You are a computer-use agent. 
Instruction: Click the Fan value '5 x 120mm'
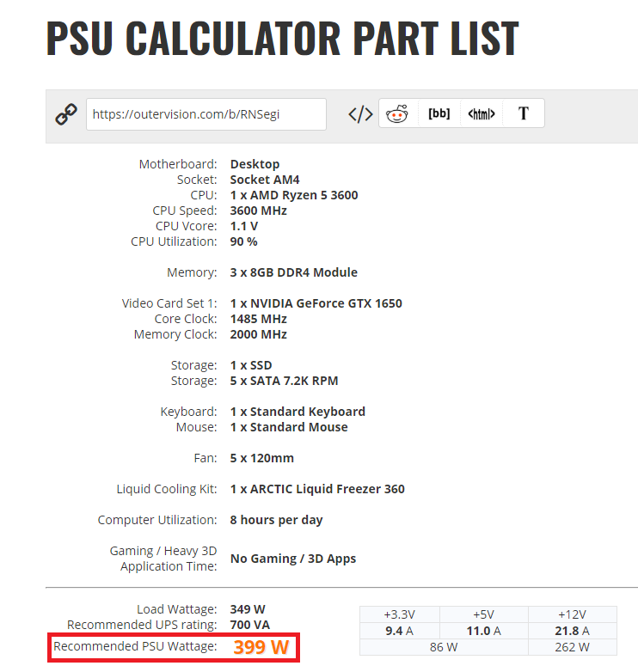[261, 458]
